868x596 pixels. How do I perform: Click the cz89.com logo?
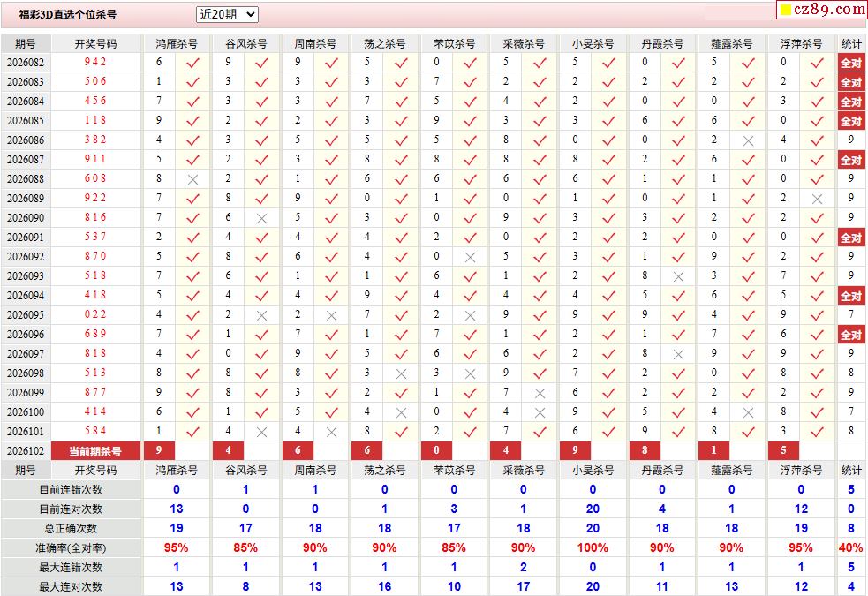point(822,9)
